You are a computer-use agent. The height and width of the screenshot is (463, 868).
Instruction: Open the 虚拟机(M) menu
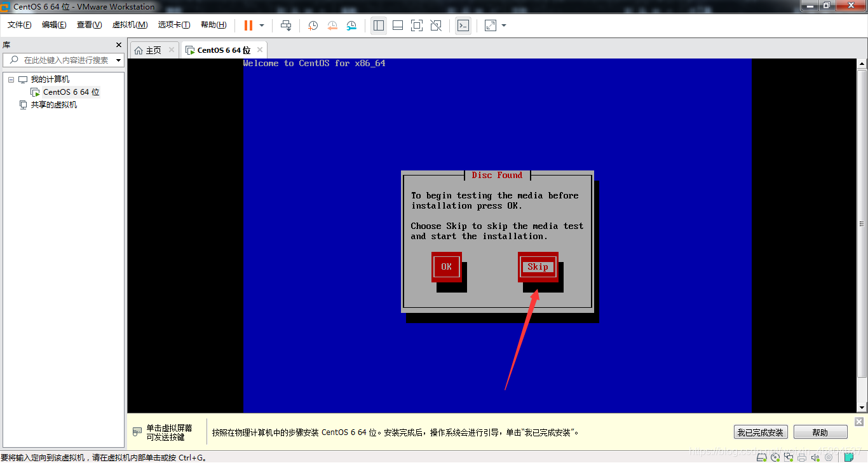coord(130,25)
